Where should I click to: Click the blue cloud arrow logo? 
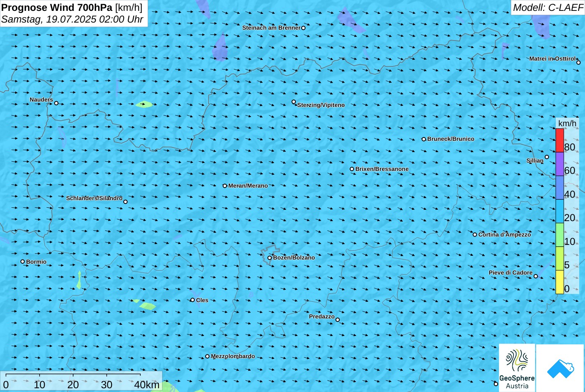560,369
